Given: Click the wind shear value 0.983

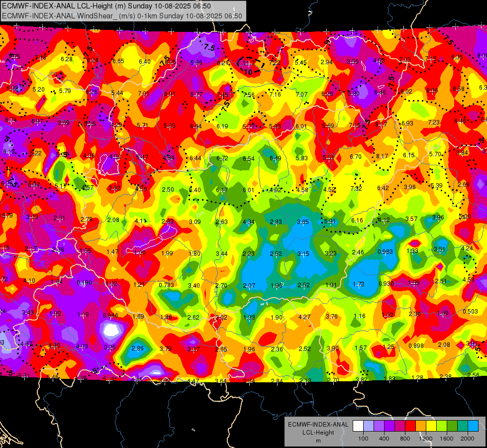Looking at the screenshot, I should pyautogui.click(x=385, y=251).
